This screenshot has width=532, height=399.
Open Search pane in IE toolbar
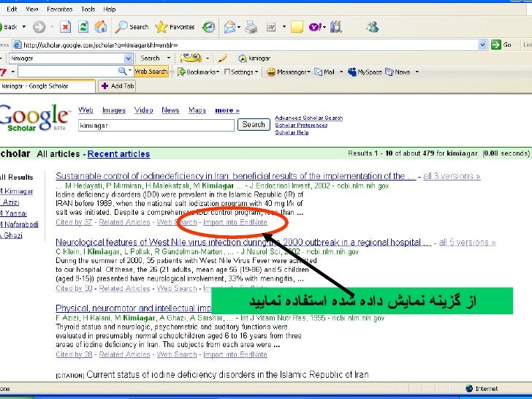pyautogui.click(x=132, y=27)
